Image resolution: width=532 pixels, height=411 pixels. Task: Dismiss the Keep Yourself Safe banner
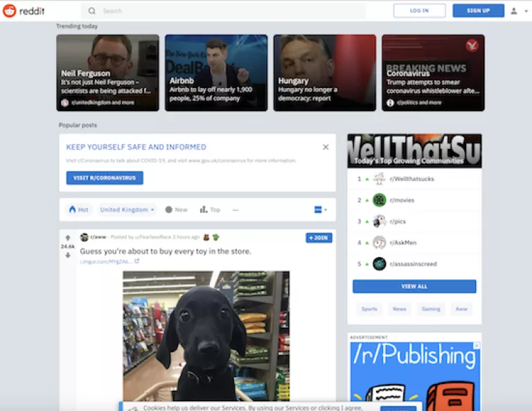point(326,147)
